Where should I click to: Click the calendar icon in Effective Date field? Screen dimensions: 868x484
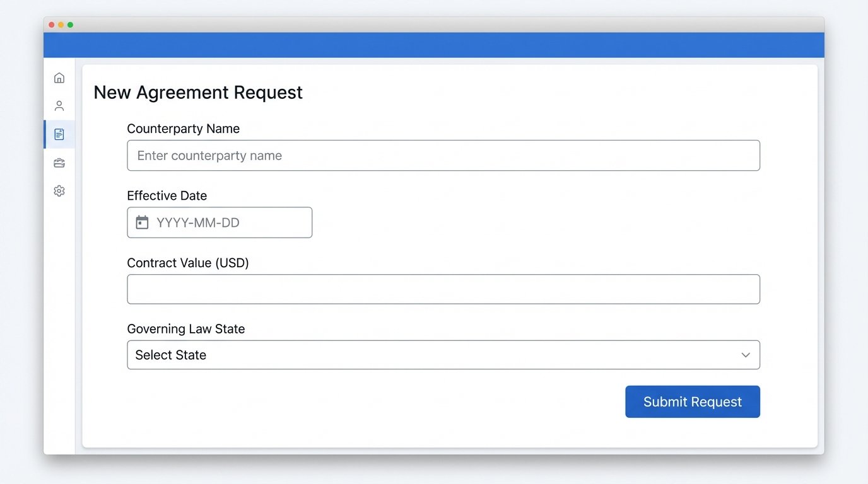click(x=143, y=222)
